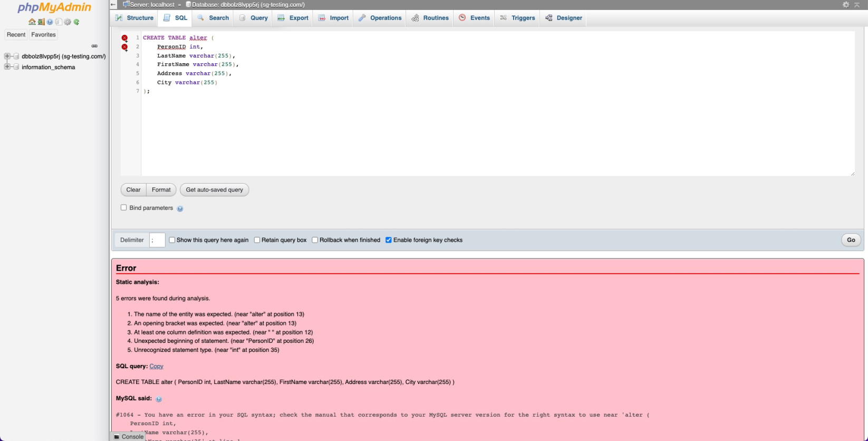868x441 pixels.
Task: Select information_schema in navigation tree
Action: [49, 67]
